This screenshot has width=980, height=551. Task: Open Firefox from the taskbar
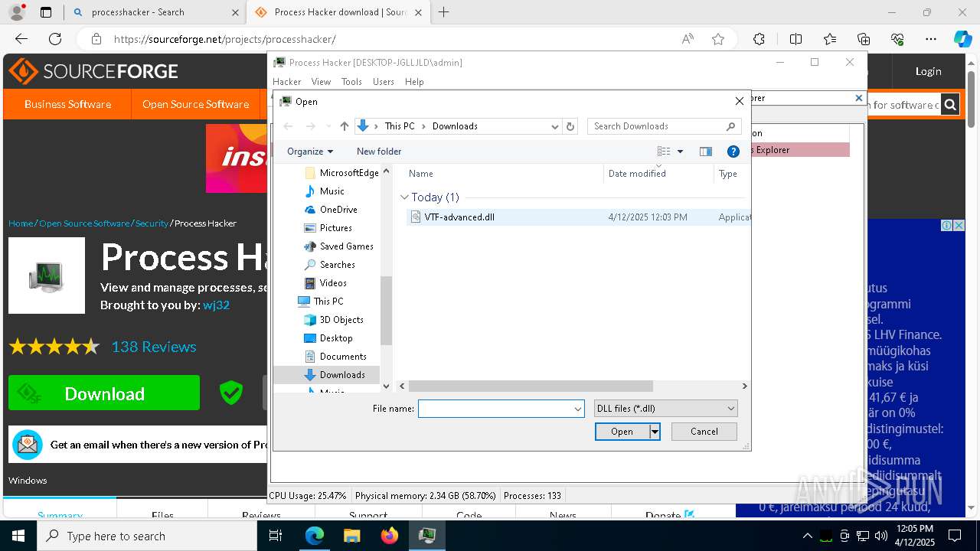click(x=390, y=536)
